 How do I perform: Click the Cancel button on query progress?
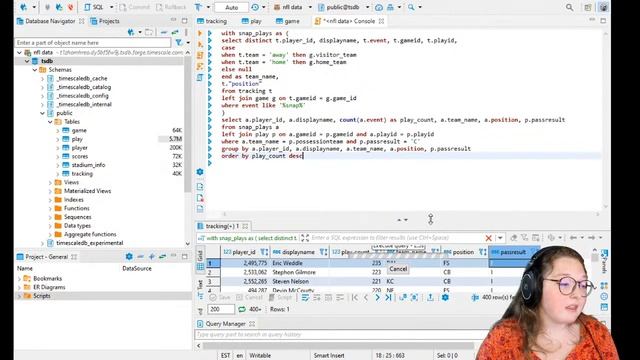tap(398, 269)
